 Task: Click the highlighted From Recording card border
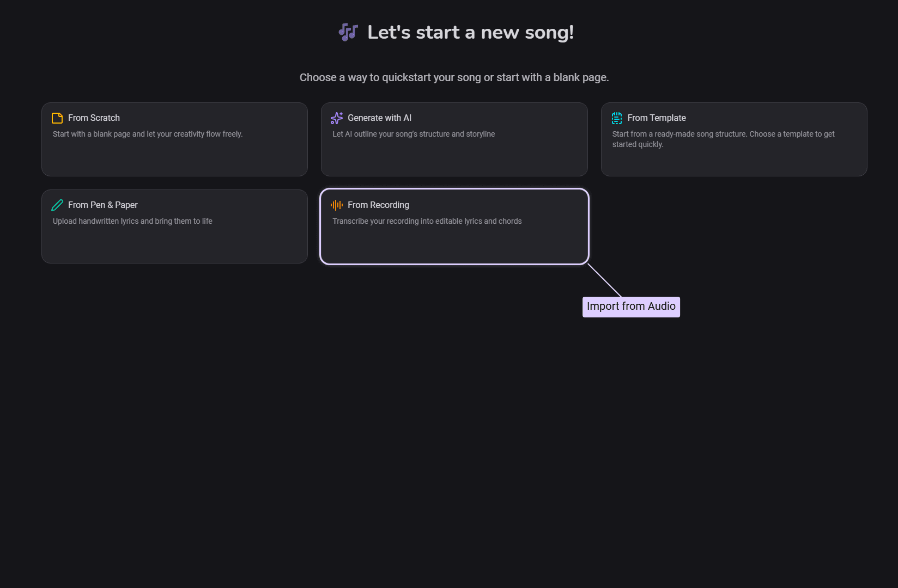[454, 190]
